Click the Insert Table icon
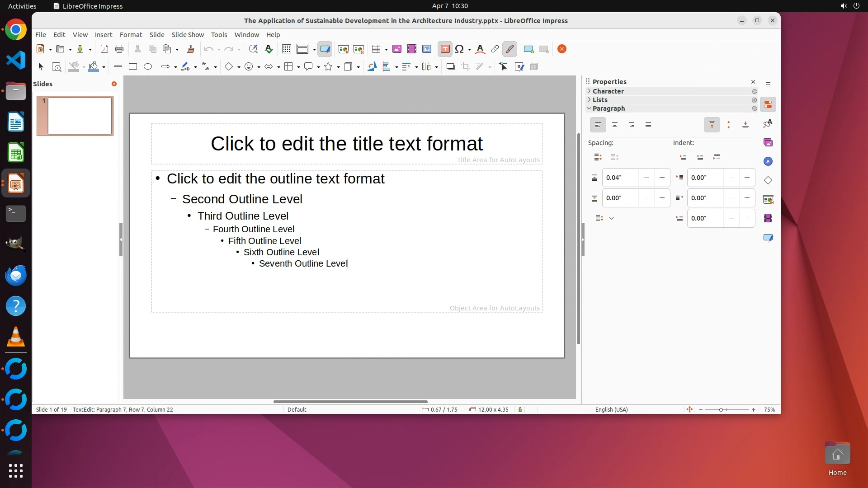 (x=376, y=49)
